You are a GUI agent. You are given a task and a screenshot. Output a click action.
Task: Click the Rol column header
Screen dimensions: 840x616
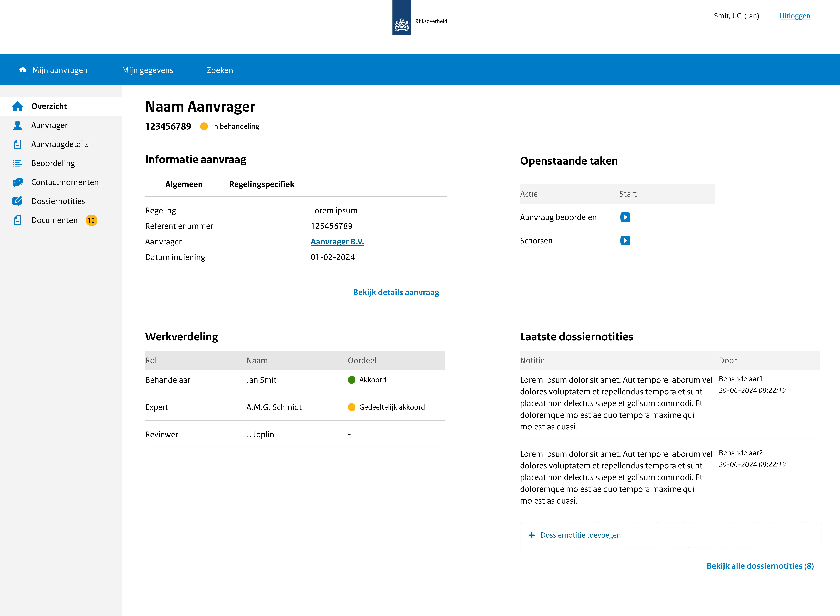151,361
